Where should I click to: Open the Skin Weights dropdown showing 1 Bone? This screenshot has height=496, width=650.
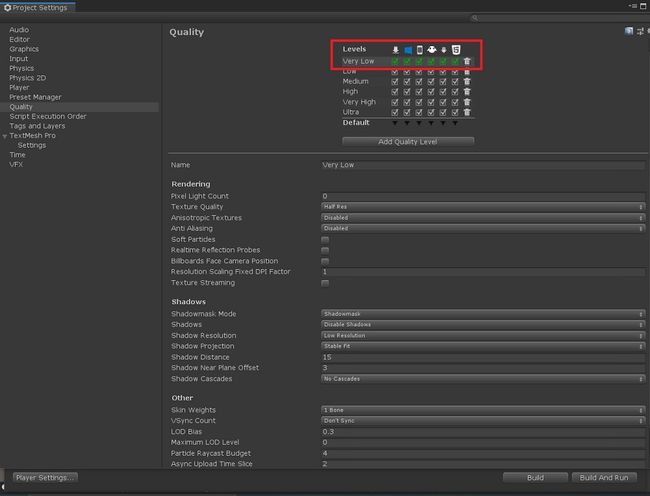(x=483, y=410)
